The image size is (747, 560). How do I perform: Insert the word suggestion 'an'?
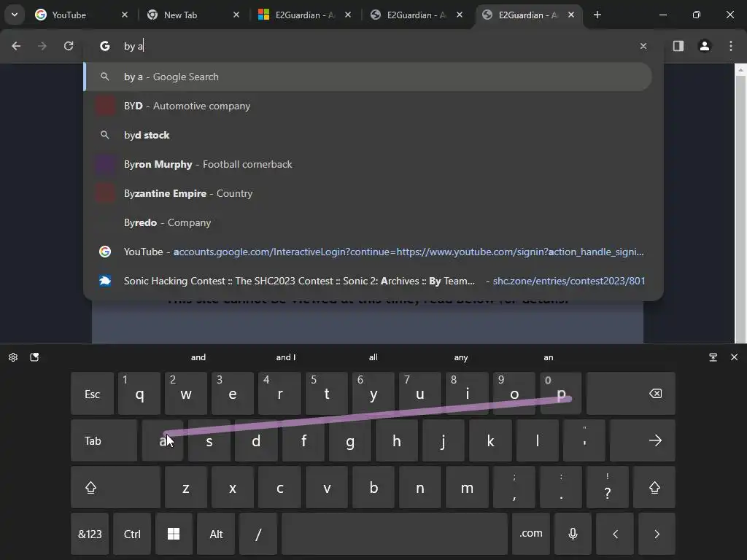click(549, 357)
